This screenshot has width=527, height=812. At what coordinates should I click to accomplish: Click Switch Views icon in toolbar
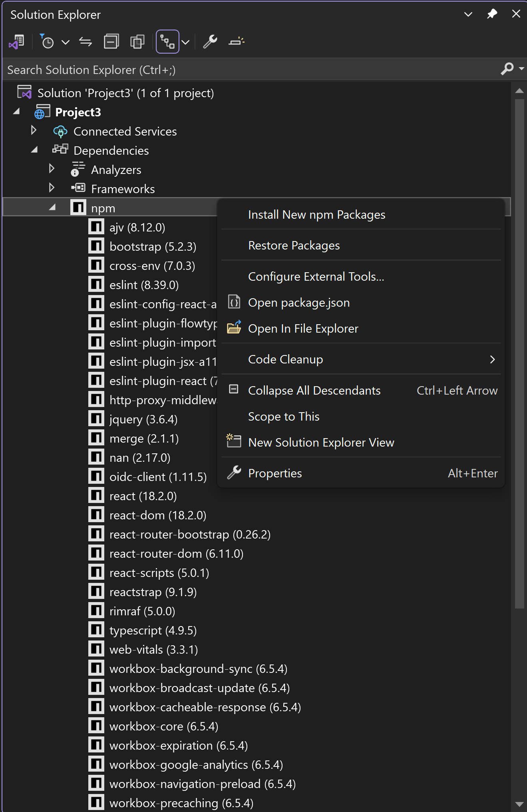pyautogui.click(x=17, y=42)
